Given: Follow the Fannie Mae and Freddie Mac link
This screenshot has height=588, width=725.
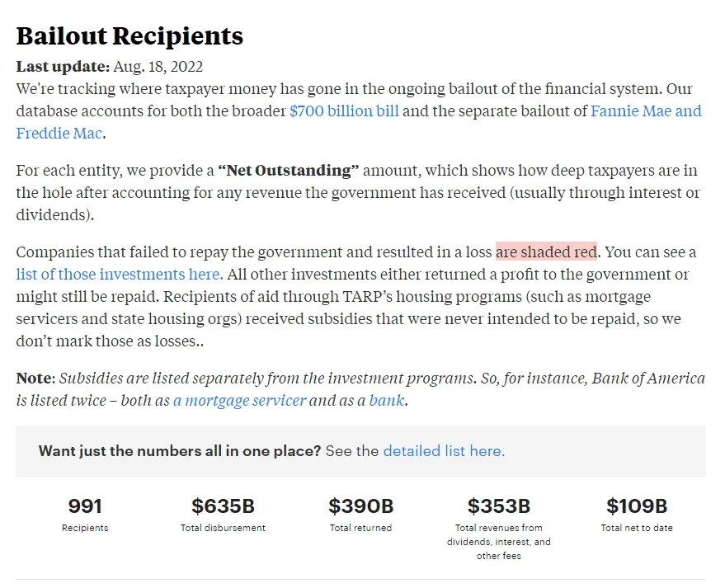Looking at the screenshot, I should tap(646, 111).
